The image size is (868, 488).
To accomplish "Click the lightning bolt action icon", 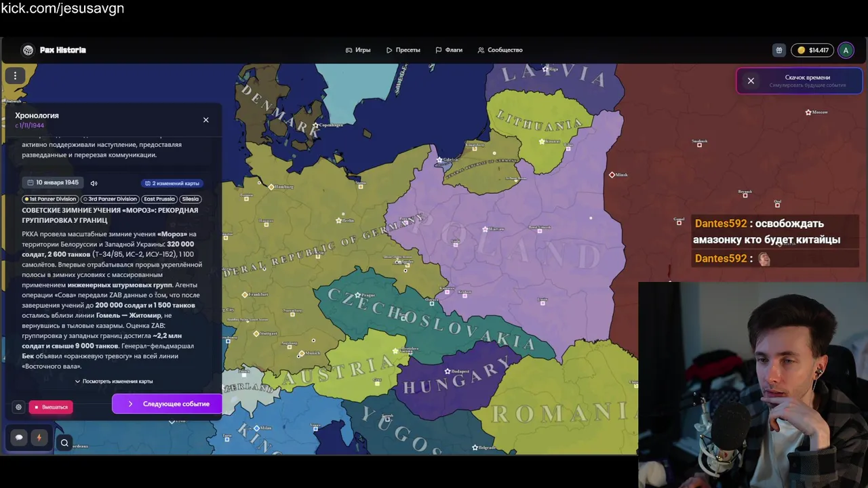I will [39, 438].
